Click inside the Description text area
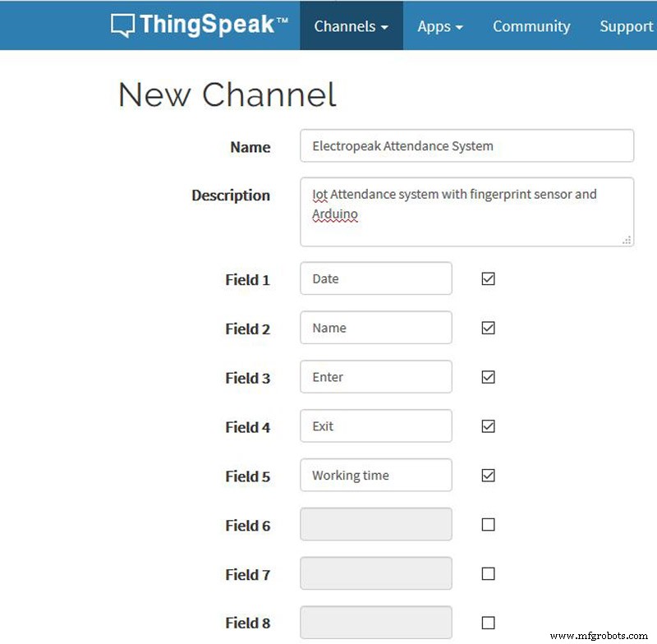This screenshot has height=644, width=657. 466,212
